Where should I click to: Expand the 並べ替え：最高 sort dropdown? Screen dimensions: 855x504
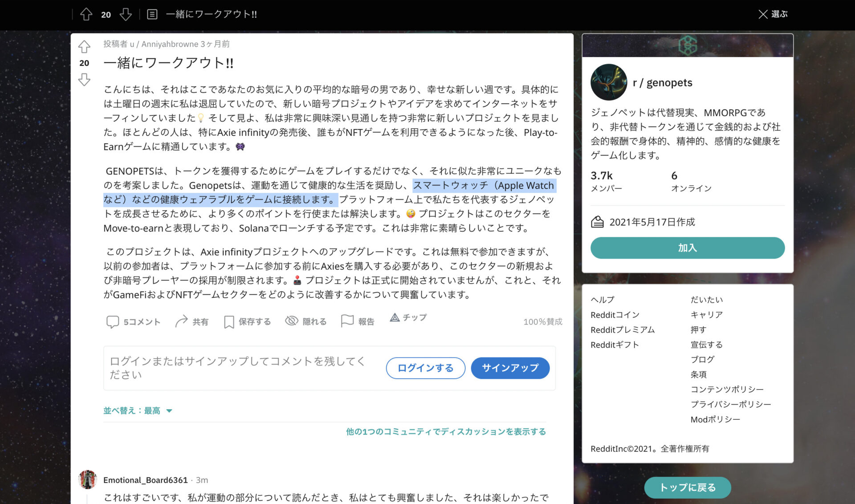(x=138, y=411)
